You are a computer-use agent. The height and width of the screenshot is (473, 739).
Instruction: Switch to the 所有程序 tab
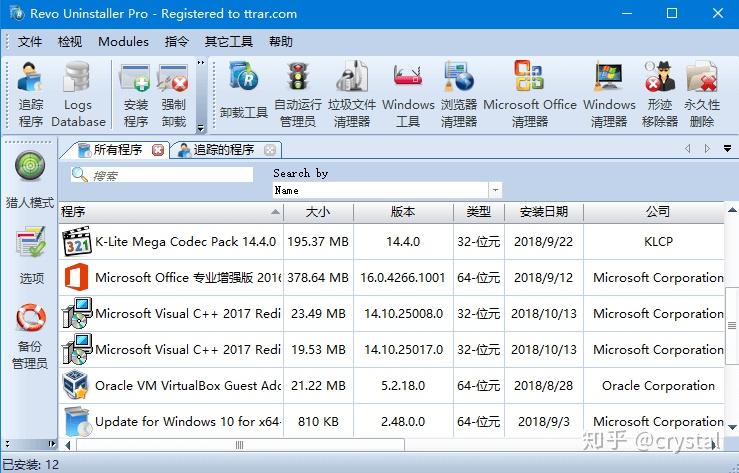pos(118,150)
